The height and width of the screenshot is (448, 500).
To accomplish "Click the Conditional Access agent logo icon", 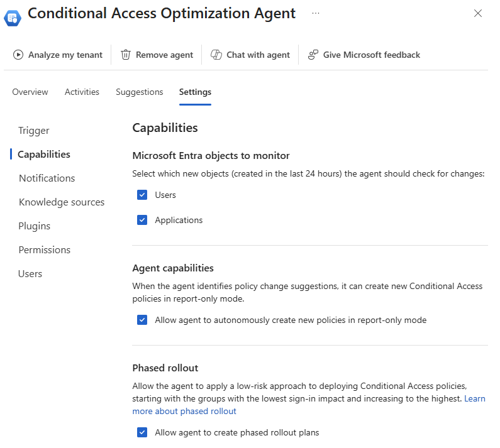I will point(13,17).
